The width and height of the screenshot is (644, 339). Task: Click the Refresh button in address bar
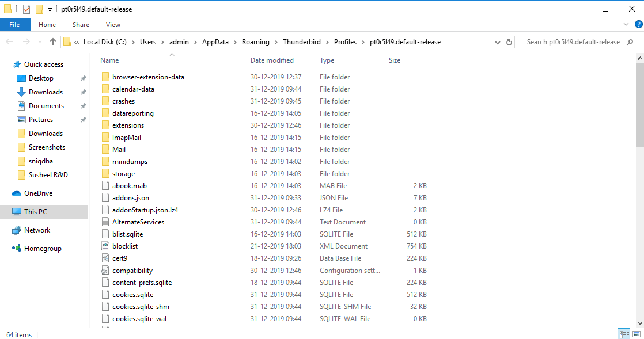pyautogui.click(x=509, y=42)
